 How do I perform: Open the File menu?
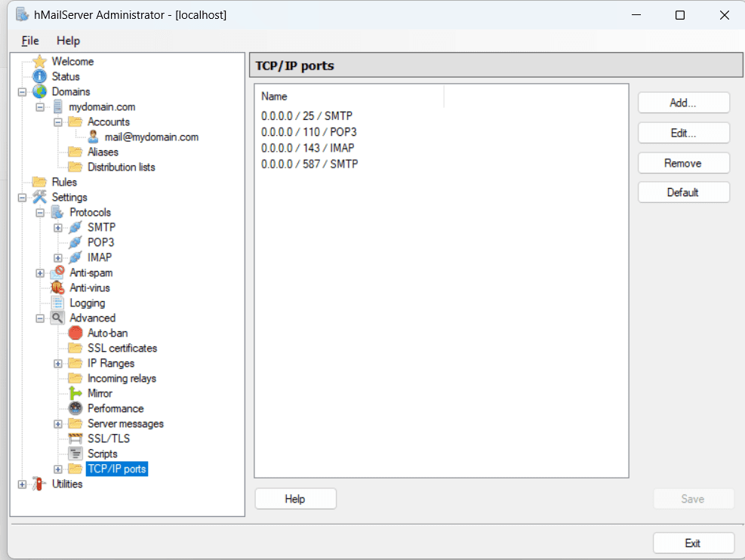pyautogui.click(x=29, y=41)
